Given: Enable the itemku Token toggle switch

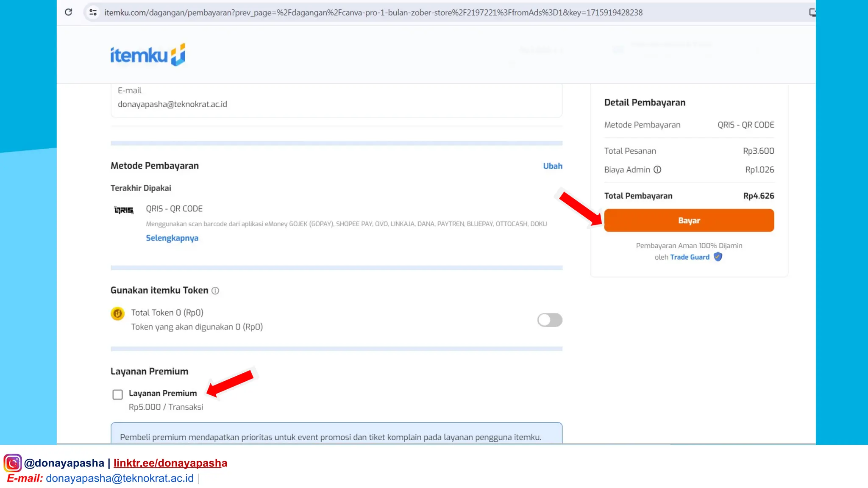Looking at the screenshot, I should click(550, 320).
